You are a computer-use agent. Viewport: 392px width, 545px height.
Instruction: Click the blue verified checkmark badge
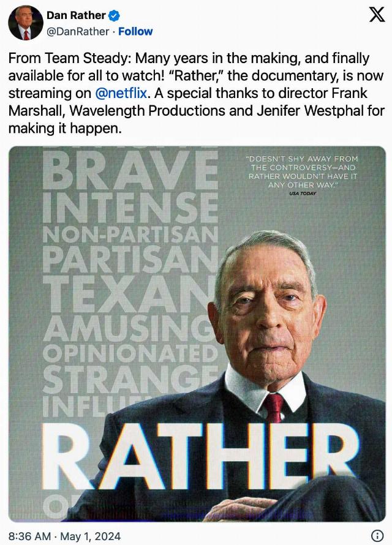[114, 15]
